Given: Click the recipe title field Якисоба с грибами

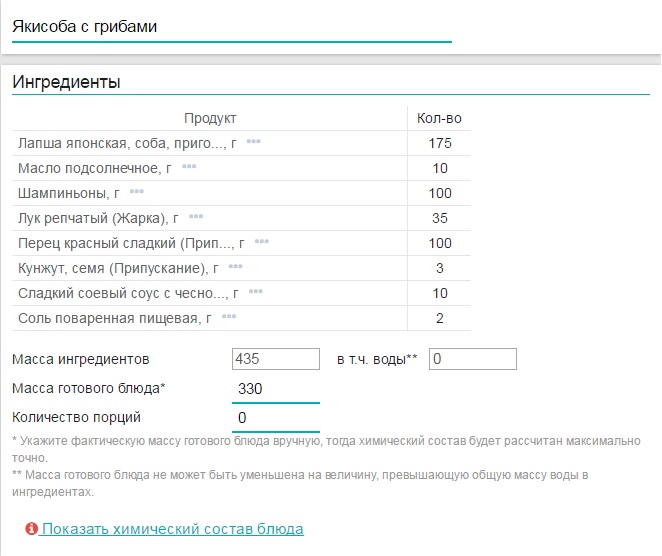Looking at the screenshot, I should 230,27.
